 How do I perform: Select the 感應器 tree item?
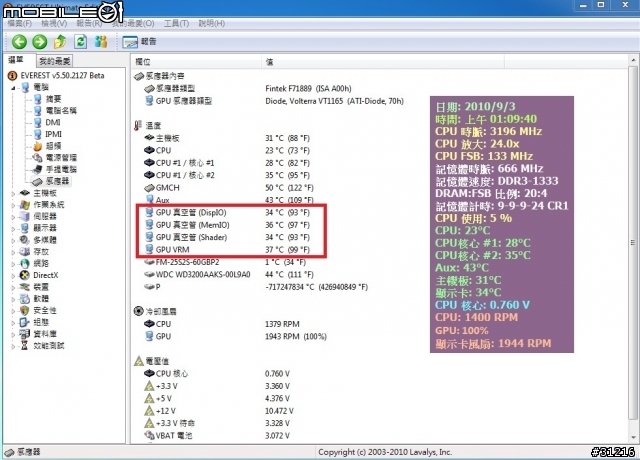(x=57, y=181)
